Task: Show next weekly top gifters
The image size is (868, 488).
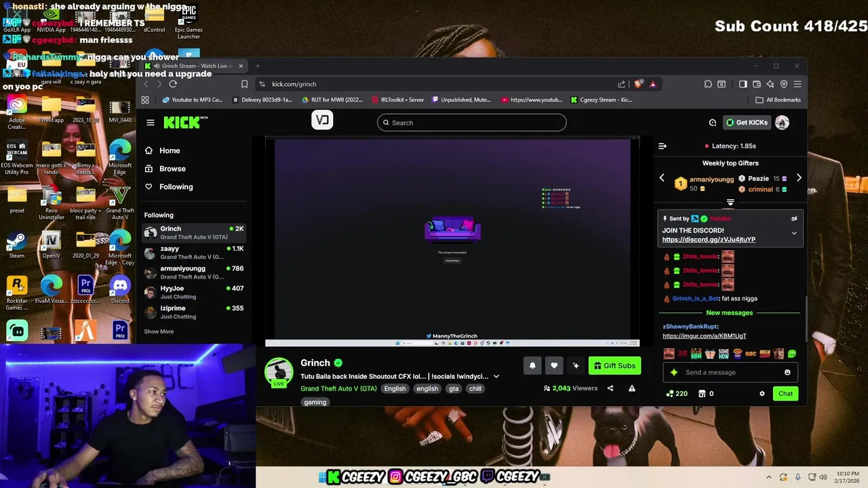Action: click(799, 178)
